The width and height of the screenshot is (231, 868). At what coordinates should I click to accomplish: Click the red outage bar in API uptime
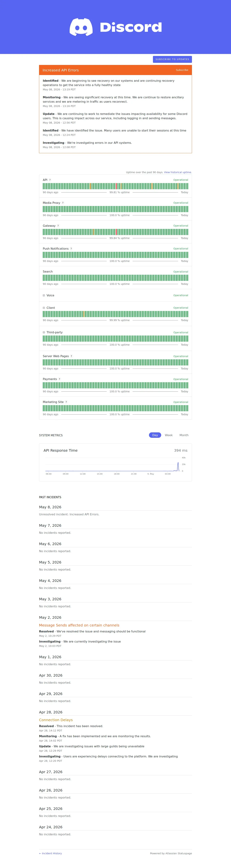[116, 186]
